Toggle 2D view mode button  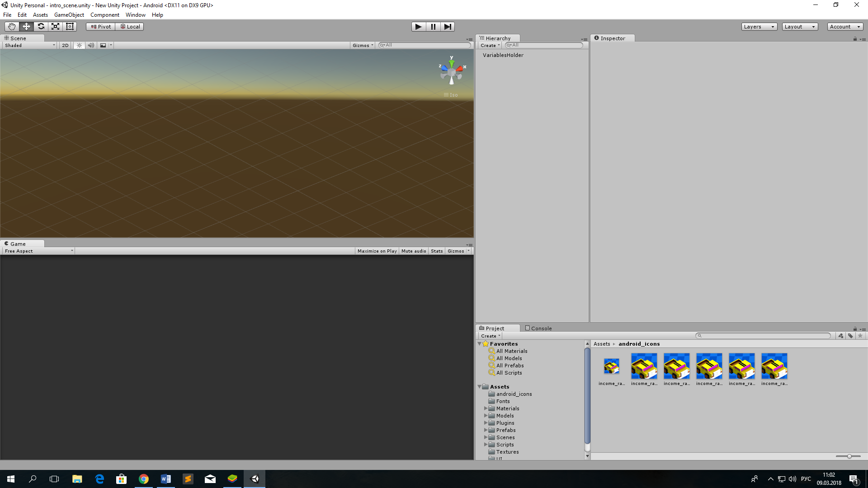click(x=65, y=45)
